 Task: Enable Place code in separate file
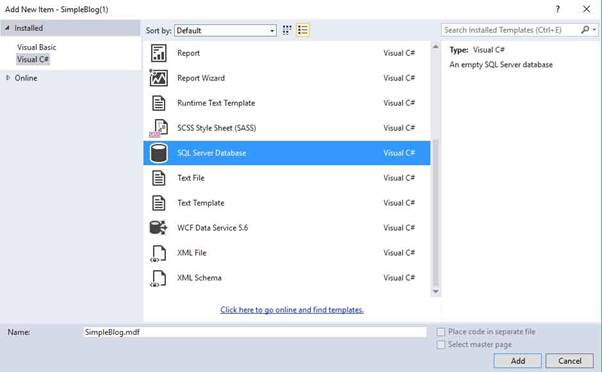click(x=441, y=332)
